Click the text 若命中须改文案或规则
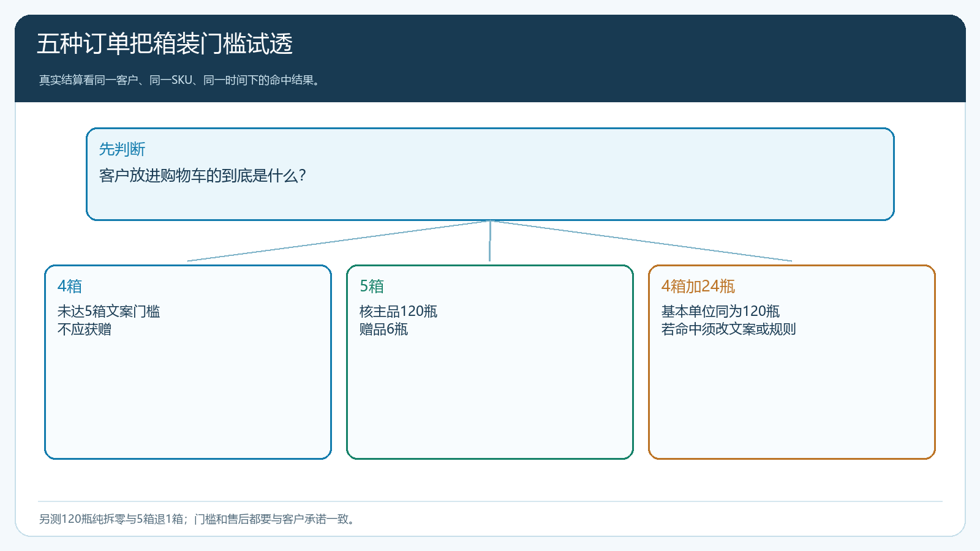This screenshot has width=980, height=551. (x=728, y=329)
